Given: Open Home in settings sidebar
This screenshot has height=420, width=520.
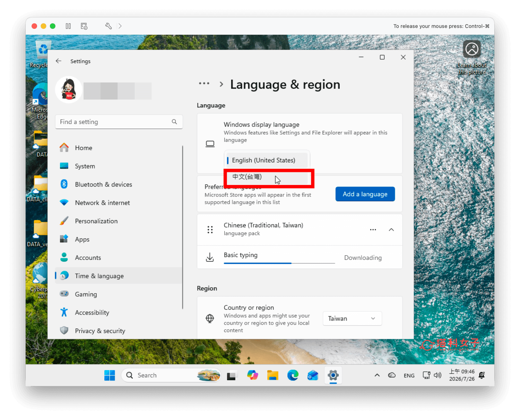Looking at the screenshot, I should [119, 148].
